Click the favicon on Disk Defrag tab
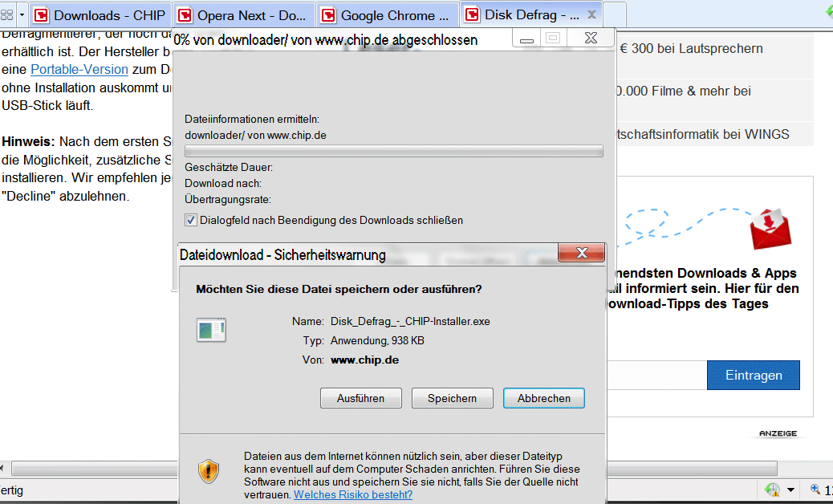The image size is (833, 504). pos(473,15)
